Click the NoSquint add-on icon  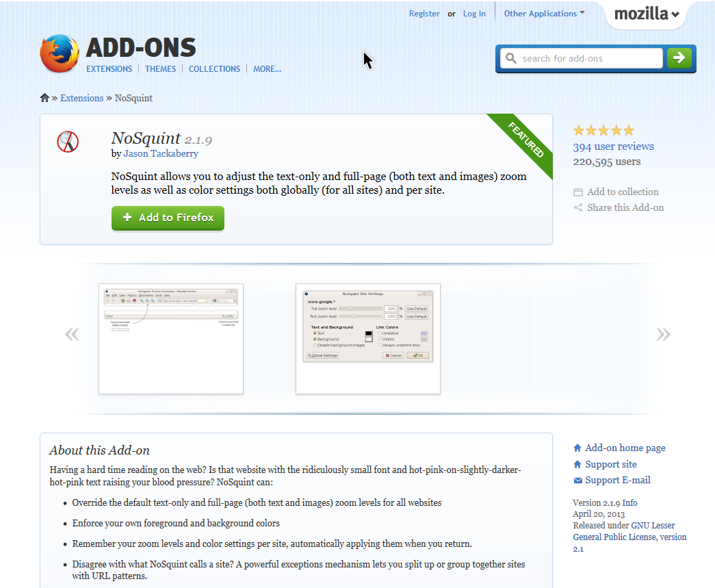click(68, 142)
